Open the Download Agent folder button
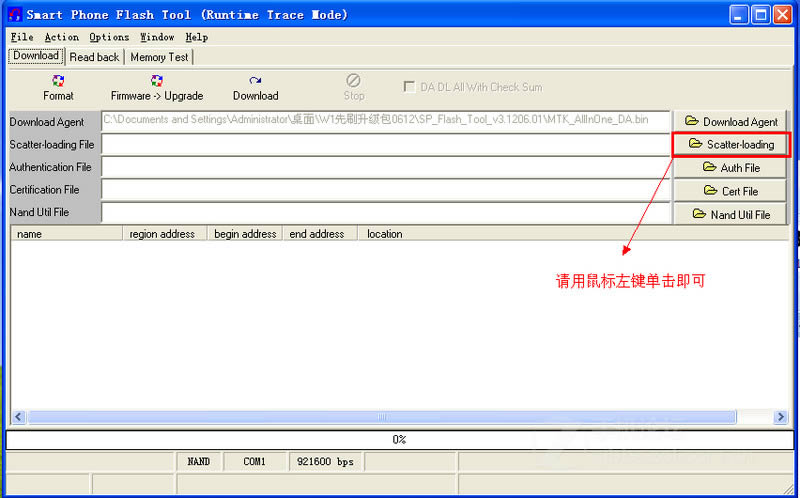The width and height of the screenshot is (800, 498). [730, 121]
